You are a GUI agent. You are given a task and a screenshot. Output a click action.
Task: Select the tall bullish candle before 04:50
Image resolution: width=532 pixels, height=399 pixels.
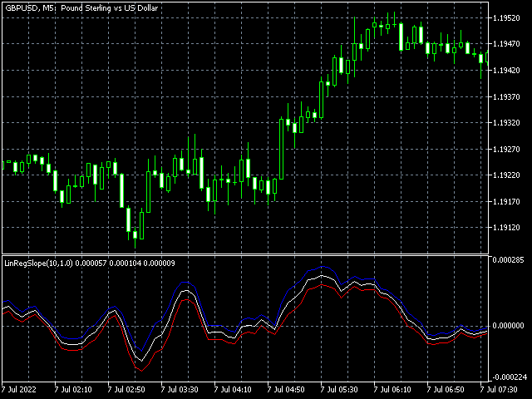(281, 149)
